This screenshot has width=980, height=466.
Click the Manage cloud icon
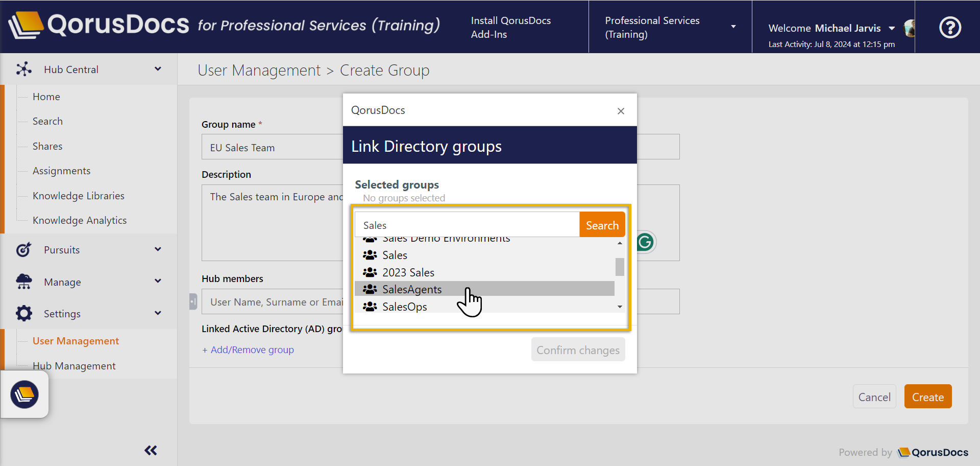(23, 282)
